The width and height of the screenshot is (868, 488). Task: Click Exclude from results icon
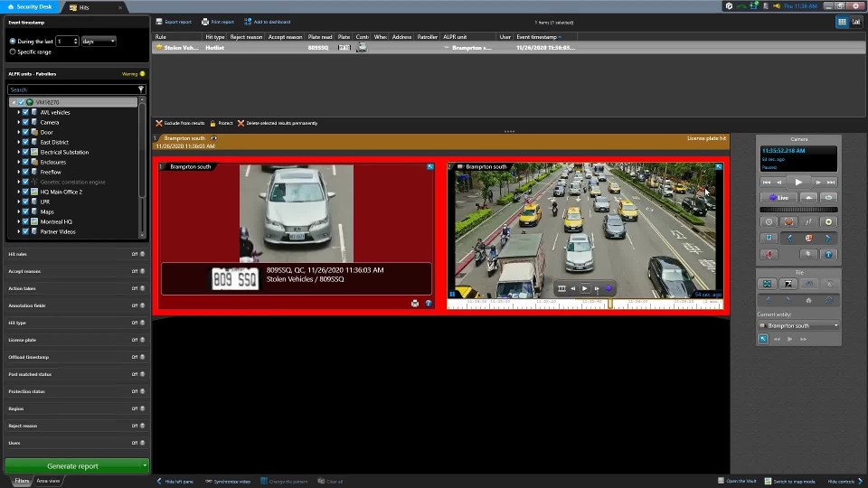click(159, 123)
